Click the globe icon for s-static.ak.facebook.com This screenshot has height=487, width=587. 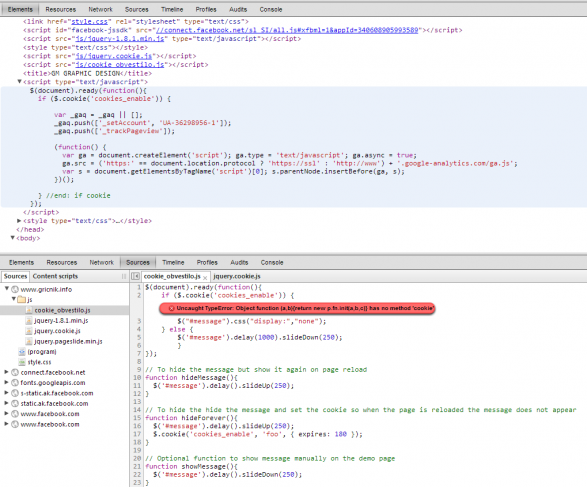pyautogui.click(x=15, y=393)
